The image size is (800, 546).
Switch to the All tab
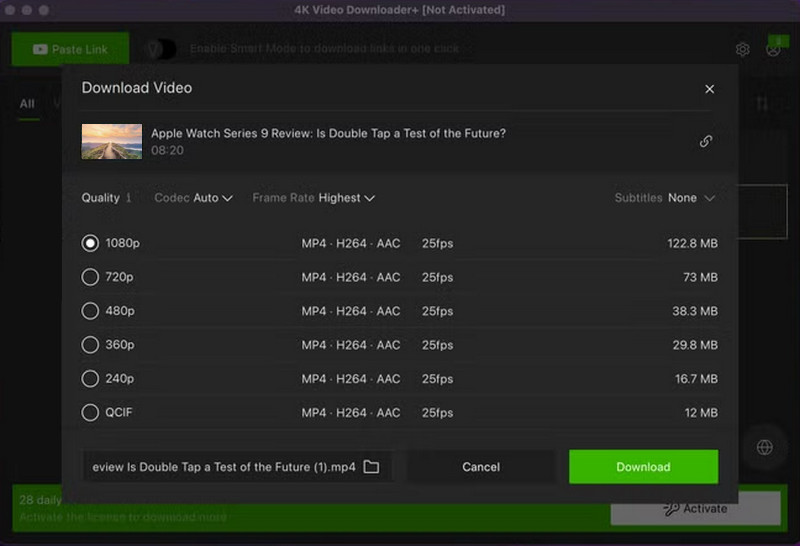[x=27, y=104]
